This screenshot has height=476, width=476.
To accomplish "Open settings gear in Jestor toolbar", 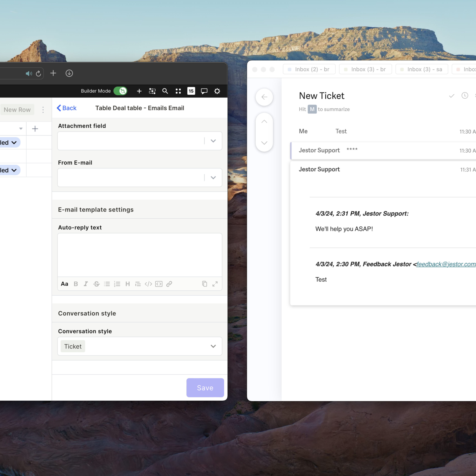I will point(217,91).
